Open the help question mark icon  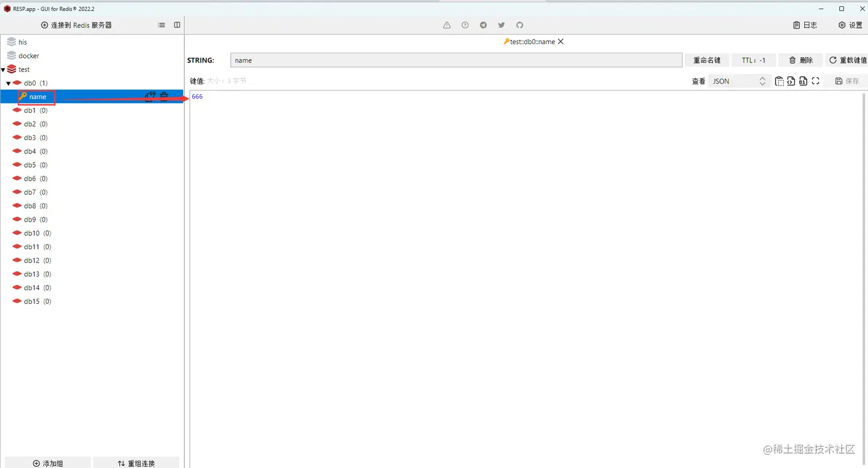click(x=465, y=25)
